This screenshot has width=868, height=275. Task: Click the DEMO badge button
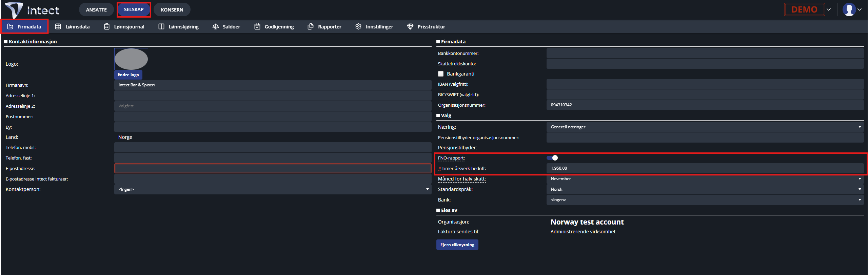[x=804, y=9]
